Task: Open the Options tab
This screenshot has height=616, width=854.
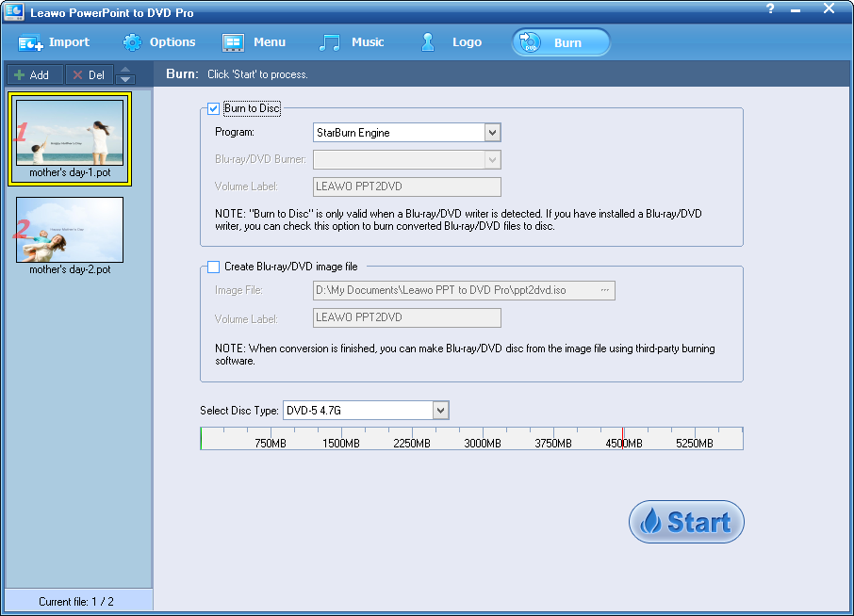Action: pos(159,42)
